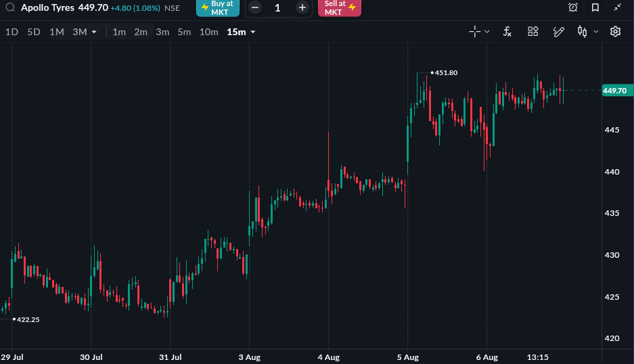
Task: Collapse the chart with minimize arrows icon
Action: (617, 7)
